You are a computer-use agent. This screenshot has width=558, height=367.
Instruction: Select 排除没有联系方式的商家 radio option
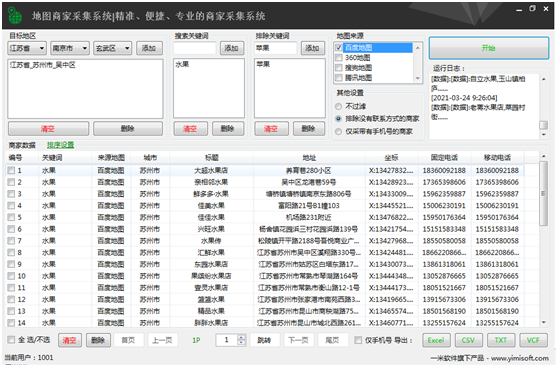click(338, 119)
